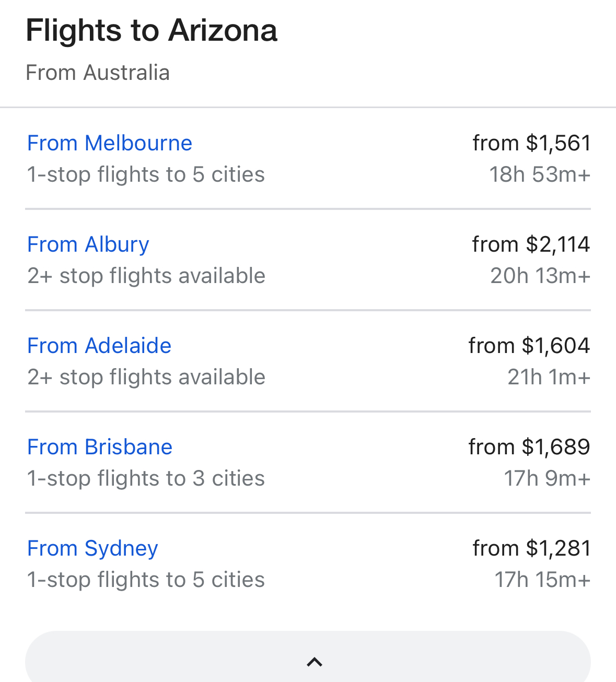
Task: Open the From Sydney link
Action: [x=92, y=548]
